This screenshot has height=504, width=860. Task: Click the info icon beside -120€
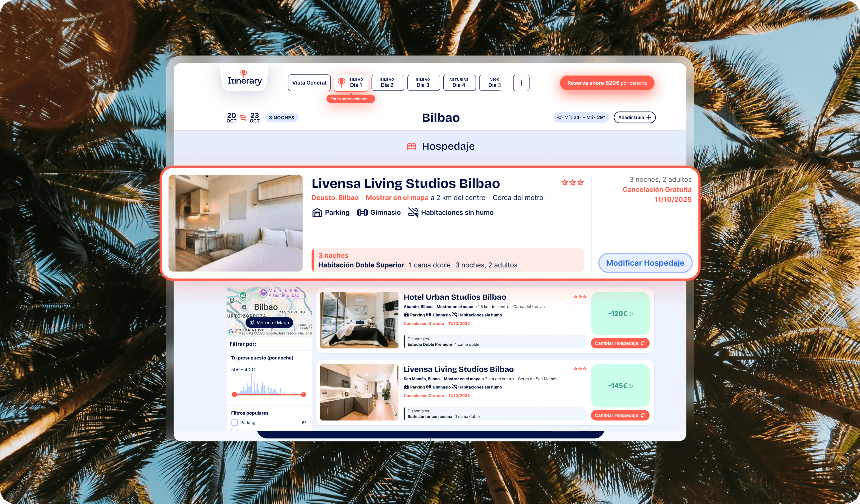[631, 314]
